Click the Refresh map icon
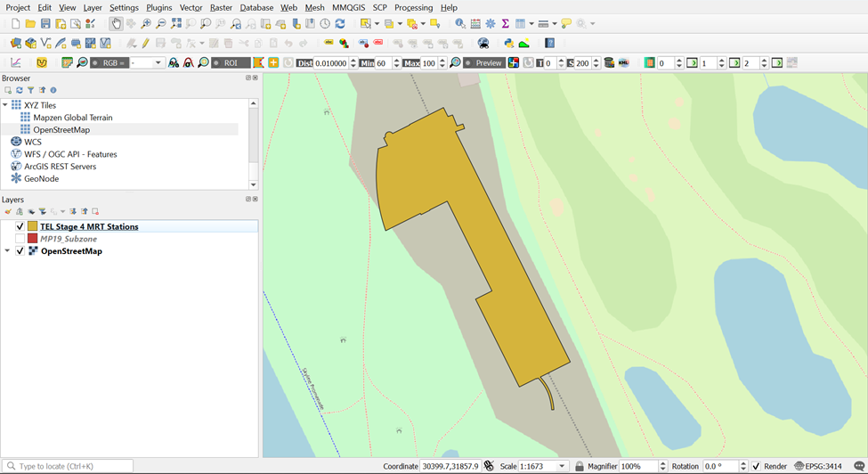This screenshot has width=868, height=474. [340, 24]
